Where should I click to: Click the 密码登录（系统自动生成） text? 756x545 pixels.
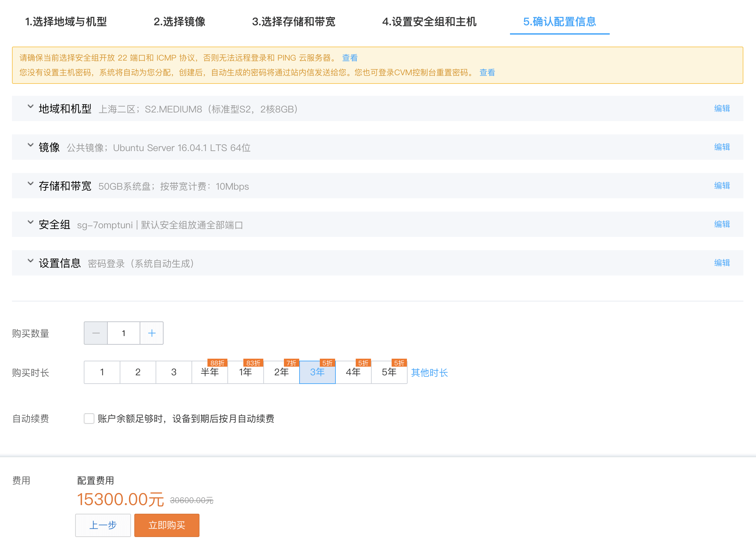141,264
